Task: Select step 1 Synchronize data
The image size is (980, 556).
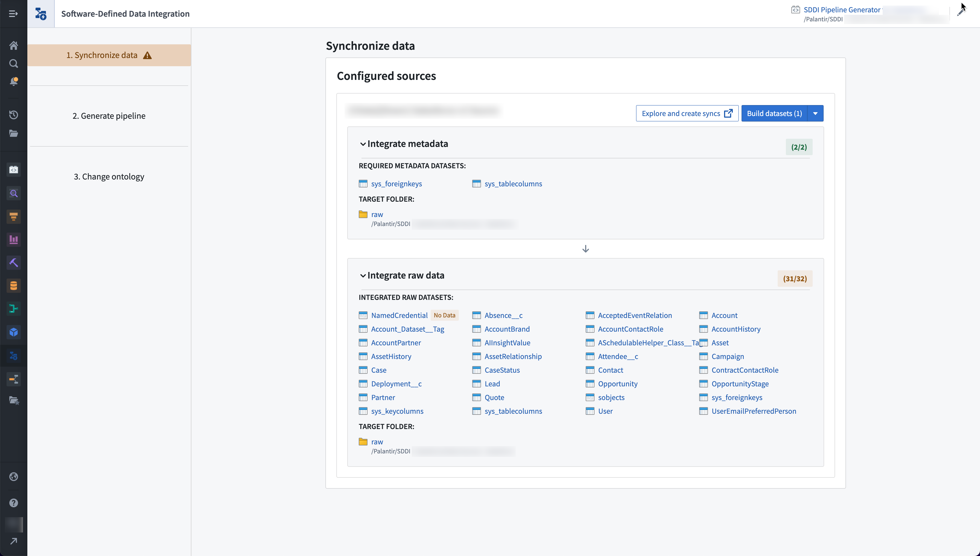Action: (x=109, y=55)
